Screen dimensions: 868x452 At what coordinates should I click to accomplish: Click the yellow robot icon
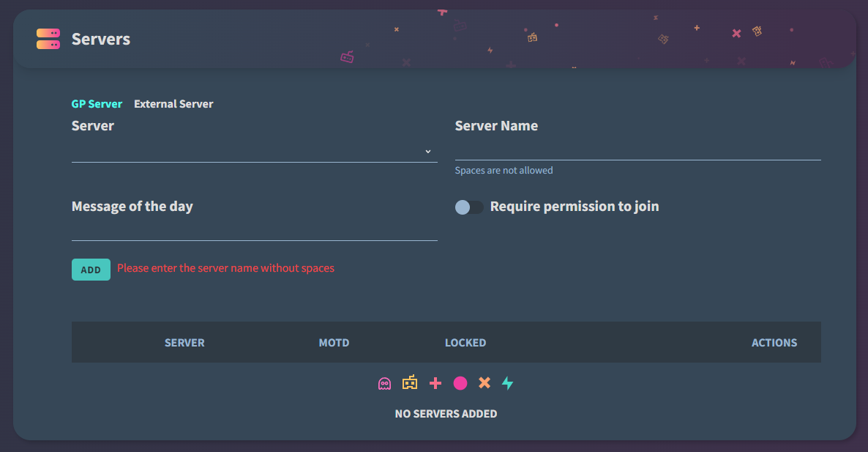coord(410,382)
